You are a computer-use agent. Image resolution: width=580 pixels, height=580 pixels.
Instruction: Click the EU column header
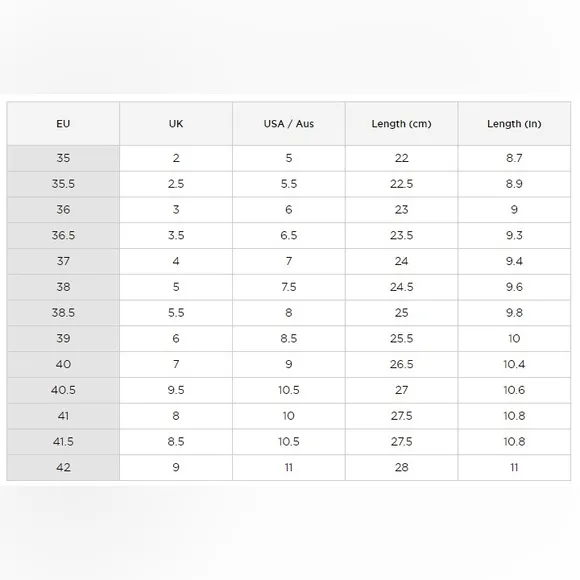coord(63,124)
